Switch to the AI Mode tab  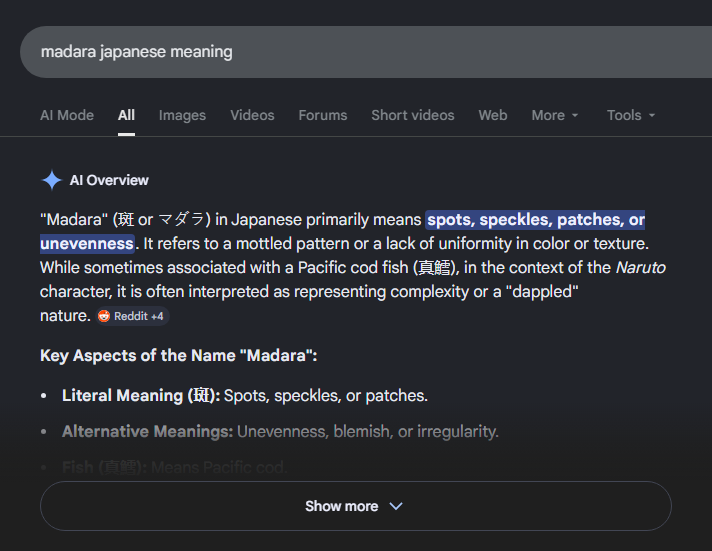tap(67, 115)
